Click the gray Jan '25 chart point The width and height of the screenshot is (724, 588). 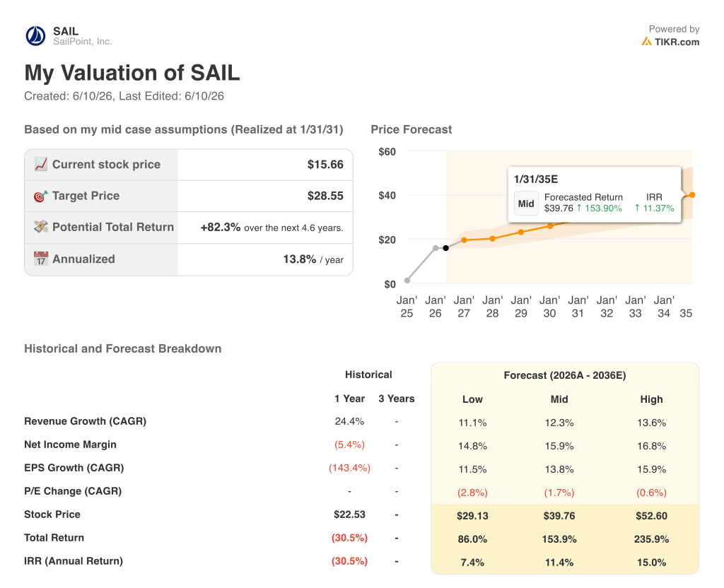pos(407,280)
